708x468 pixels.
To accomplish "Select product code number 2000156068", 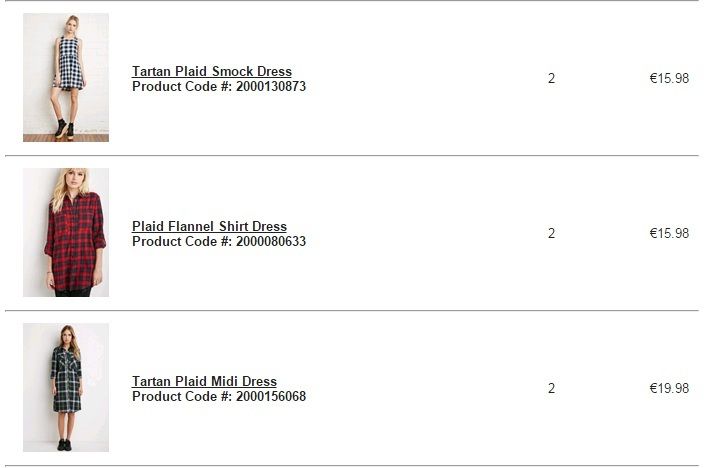I will click(271, 397).
